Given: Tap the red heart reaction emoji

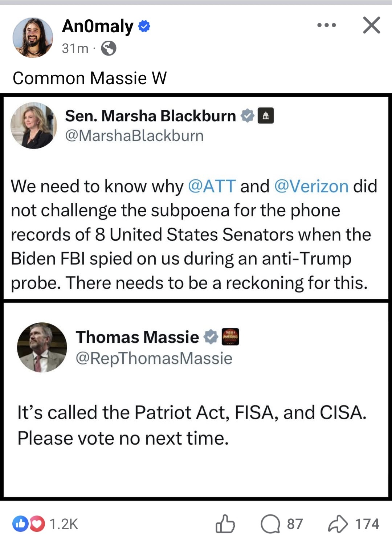Looking at the screenshot, I should point(37,524).
